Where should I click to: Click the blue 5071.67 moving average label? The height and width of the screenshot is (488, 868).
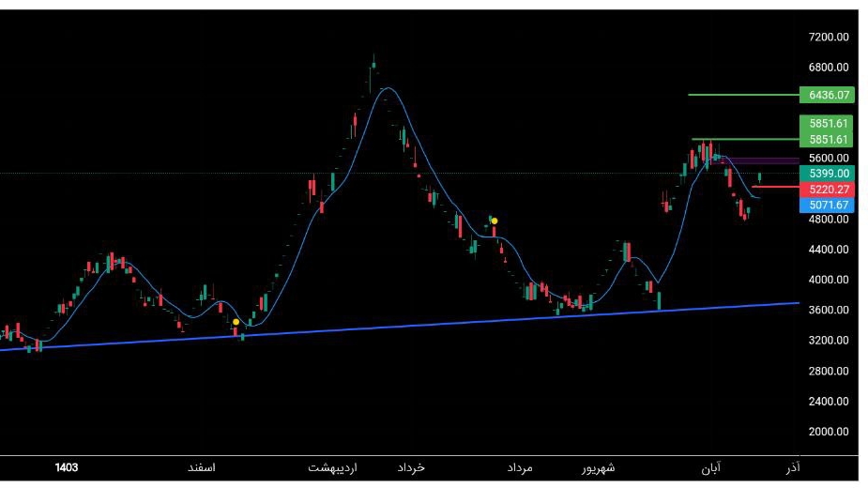(827, 205)
